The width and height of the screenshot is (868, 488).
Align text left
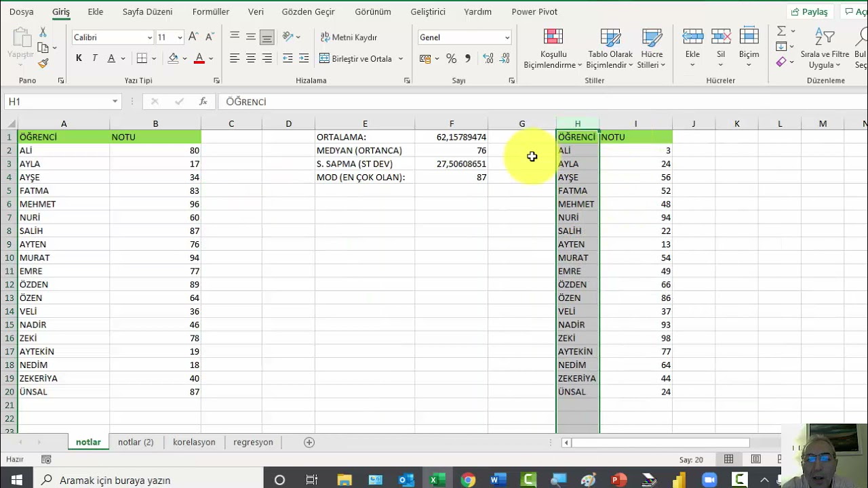click(235, 58)
